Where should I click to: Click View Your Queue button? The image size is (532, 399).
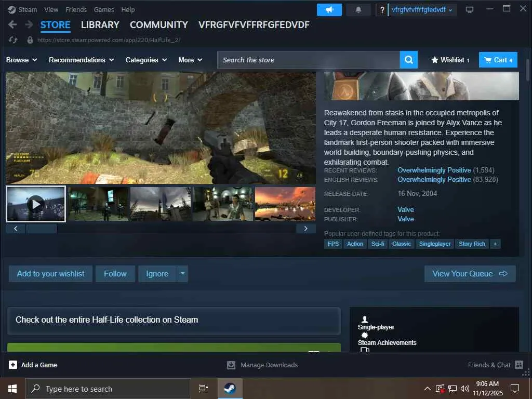(470, 274)
